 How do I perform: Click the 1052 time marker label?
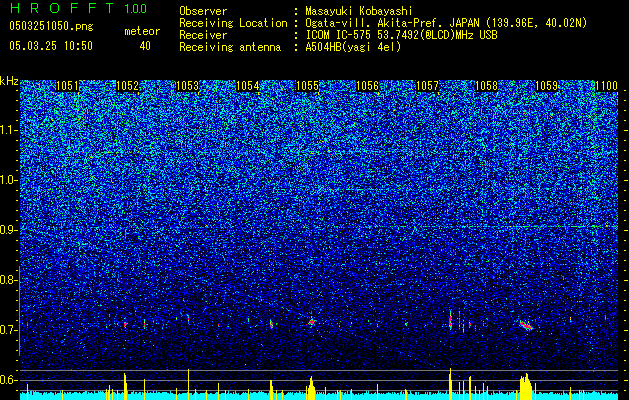tap(128, 86)
